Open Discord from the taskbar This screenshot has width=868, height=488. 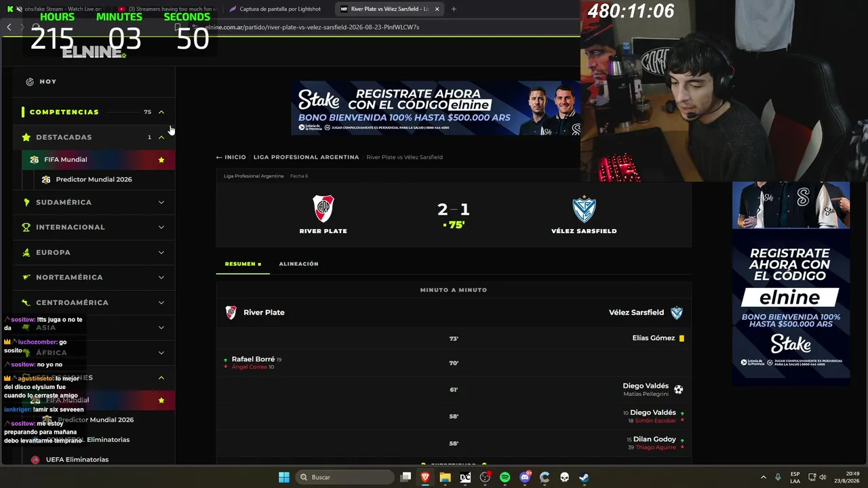click(x=525, y=477)
